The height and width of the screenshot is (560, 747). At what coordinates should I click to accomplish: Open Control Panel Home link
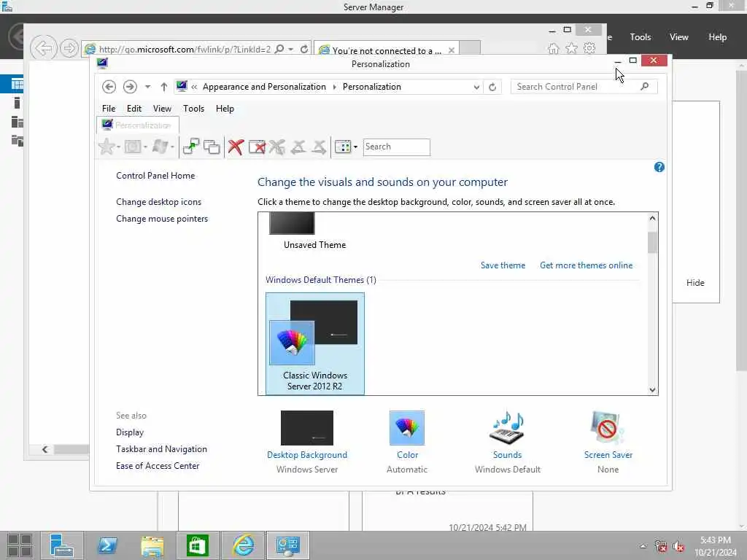[155, 176]
